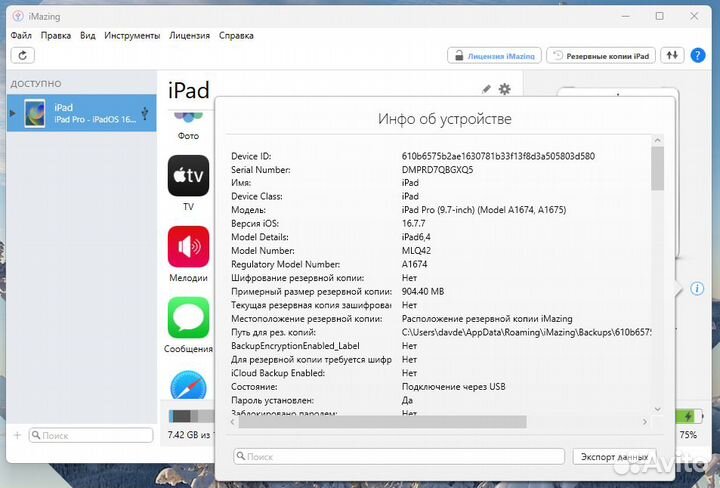Click the 75% battery percentage text
720x488 pixels.
tap(688, 435)
